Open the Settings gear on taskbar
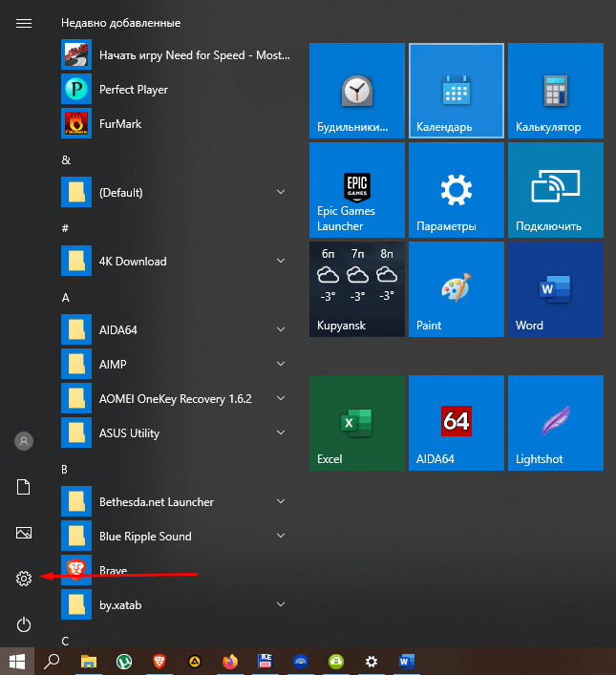The width and height of the screenshot is (616, 675). (x=372, y=662)
